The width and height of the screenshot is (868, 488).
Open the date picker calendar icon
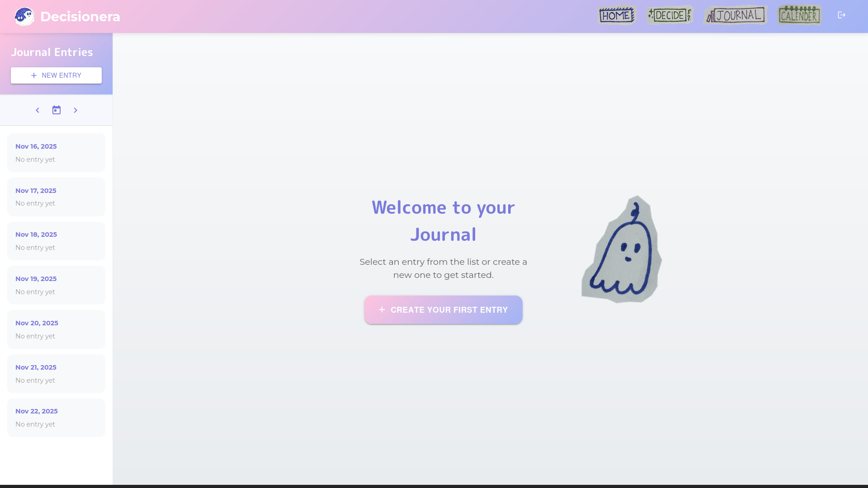click(57, 110)
